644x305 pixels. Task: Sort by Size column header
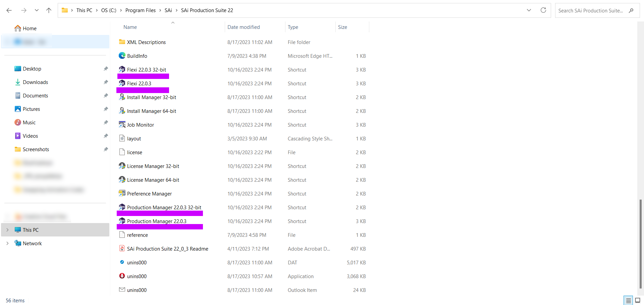point(342,27)
